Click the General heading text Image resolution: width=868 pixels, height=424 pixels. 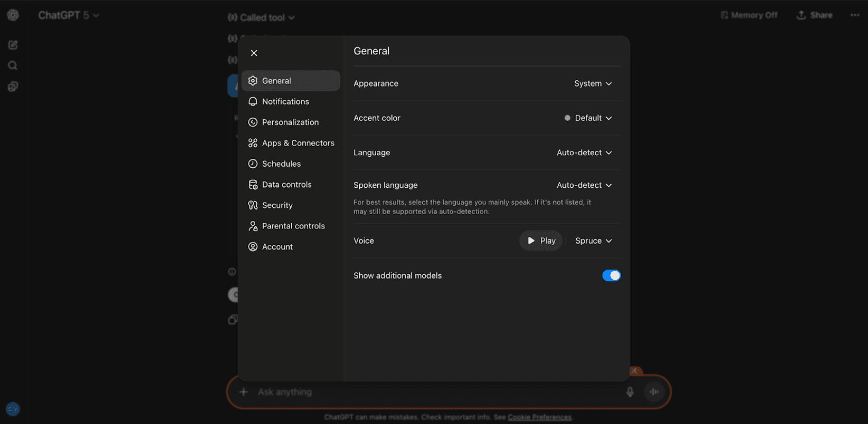coord(372,51)
